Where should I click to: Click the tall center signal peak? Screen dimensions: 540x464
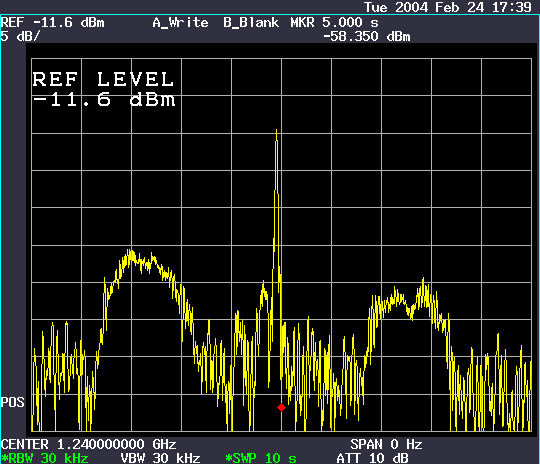click(x=277, y=131)
